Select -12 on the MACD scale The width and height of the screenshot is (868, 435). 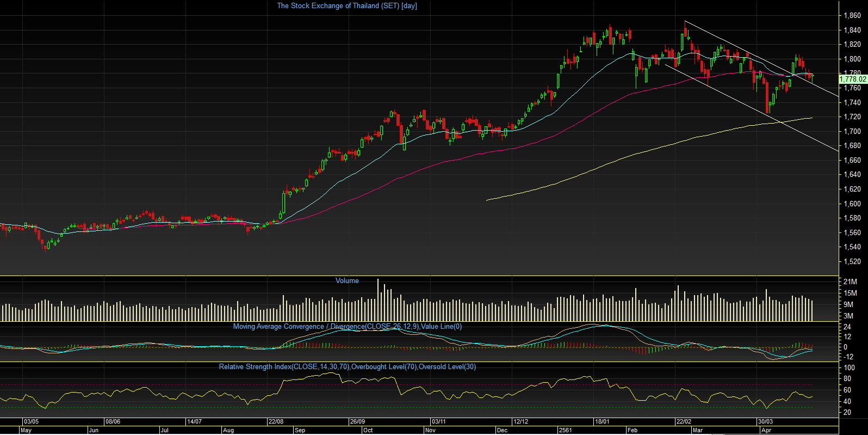click(848, 357)
